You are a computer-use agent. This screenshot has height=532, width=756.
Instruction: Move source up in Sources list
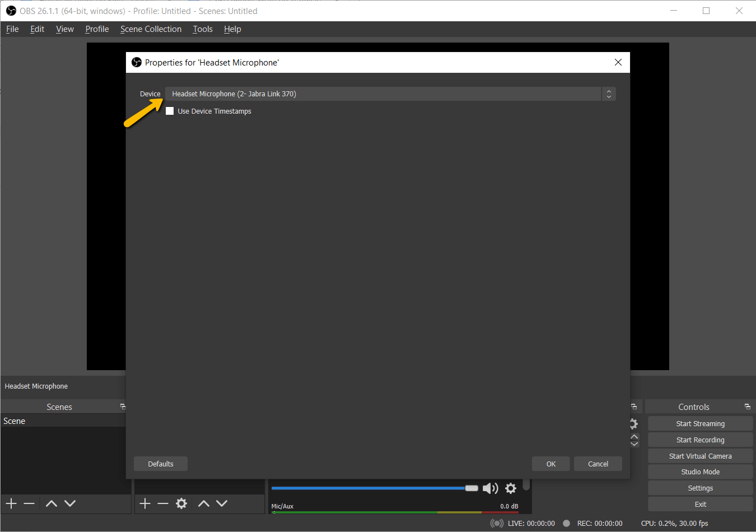(x=204, y=503)
